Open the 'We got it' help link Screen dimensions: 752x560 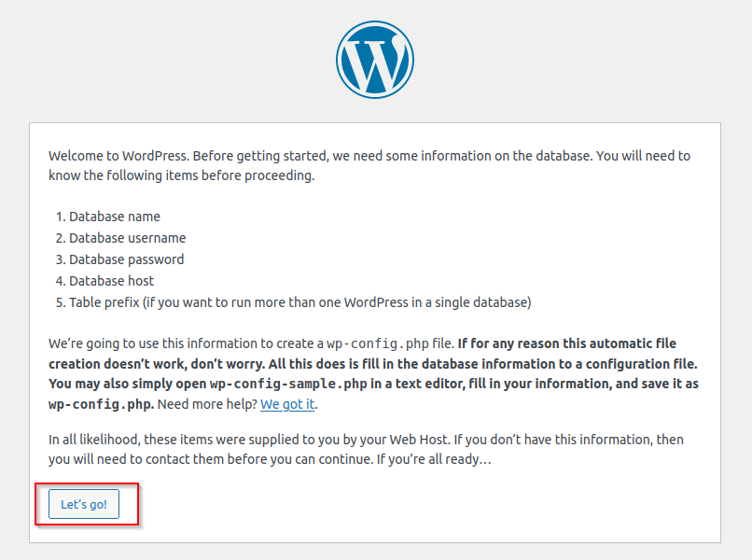pos(287,404)
